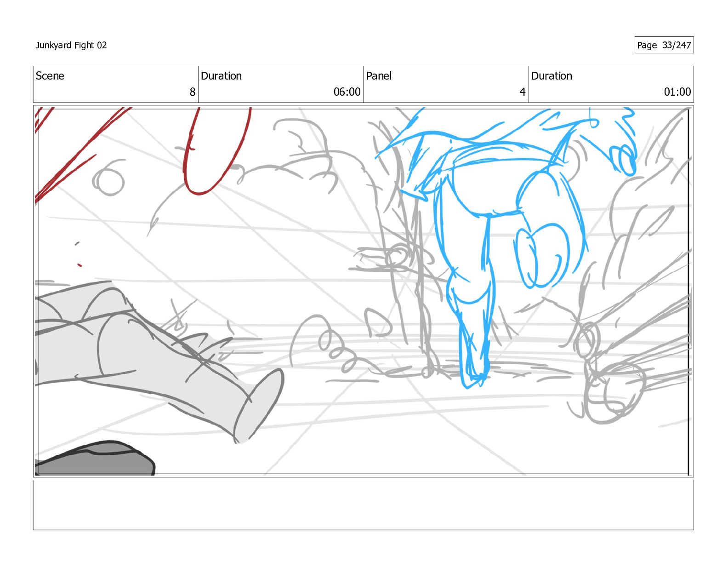This screenshot has height=563, width=728.
Task: Click the panel number value 4
Action: tap(523, 92)
